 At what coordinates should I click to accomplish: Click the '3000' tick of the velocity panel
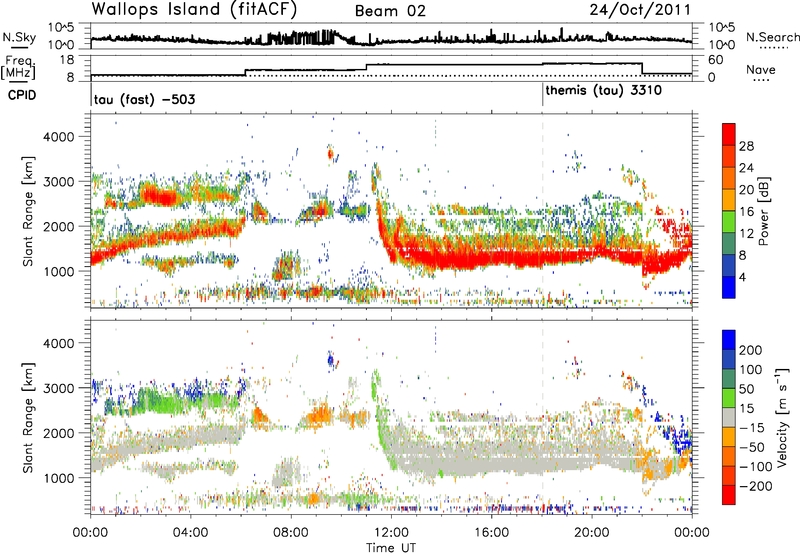58,388
